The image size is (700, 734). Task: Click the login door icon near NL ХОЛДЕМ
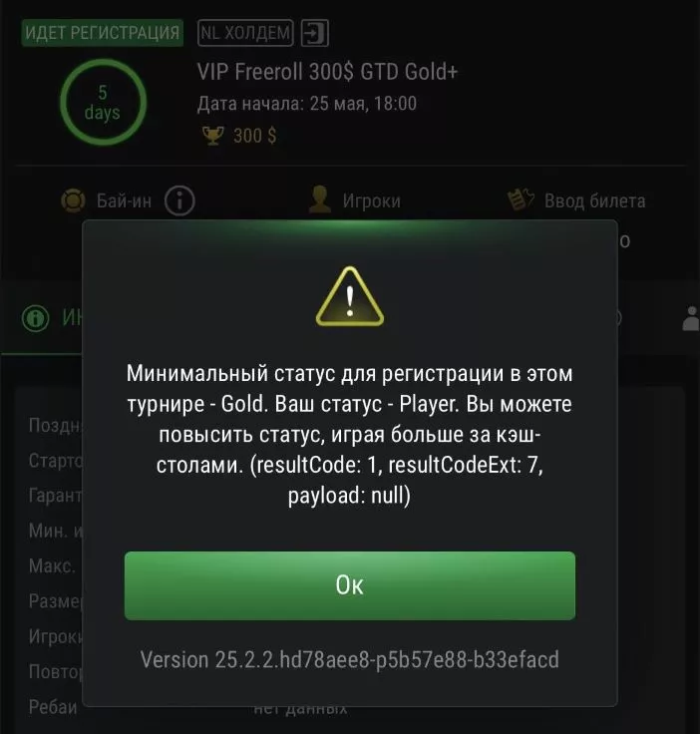click(314, 33)
